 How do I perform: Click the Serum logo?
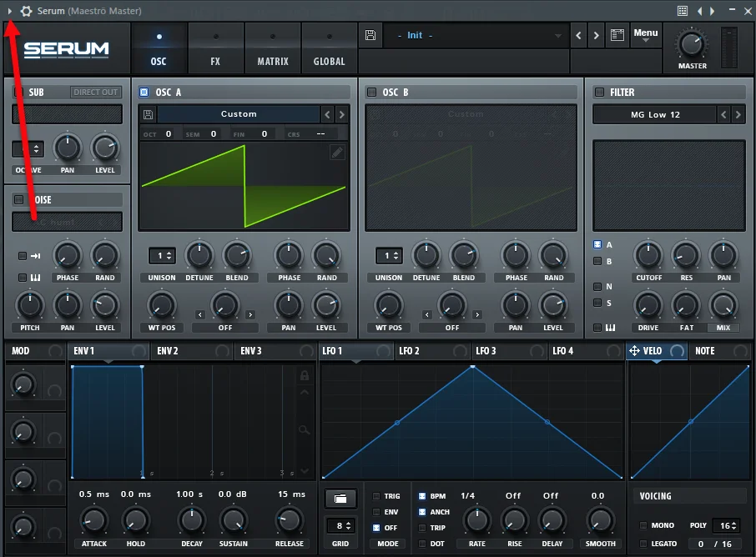pos(67,49)
